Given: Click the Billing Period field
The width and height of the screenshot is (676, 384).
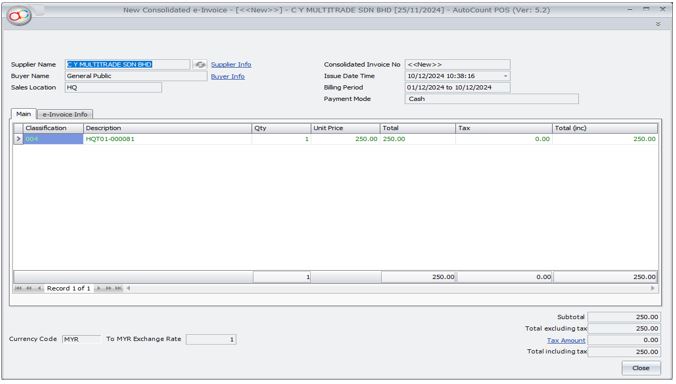Looking at the screenshot, I should (457, 87).
